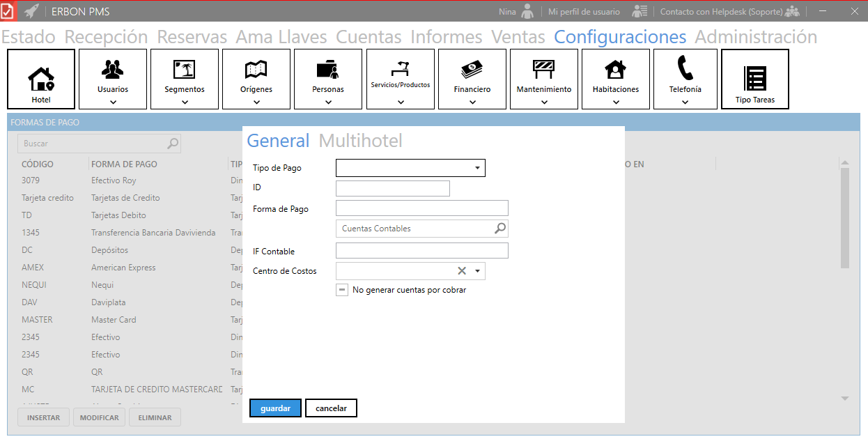Click the cancelar button
The width and height of the screenshot is (868, 439).
[331, 408]
